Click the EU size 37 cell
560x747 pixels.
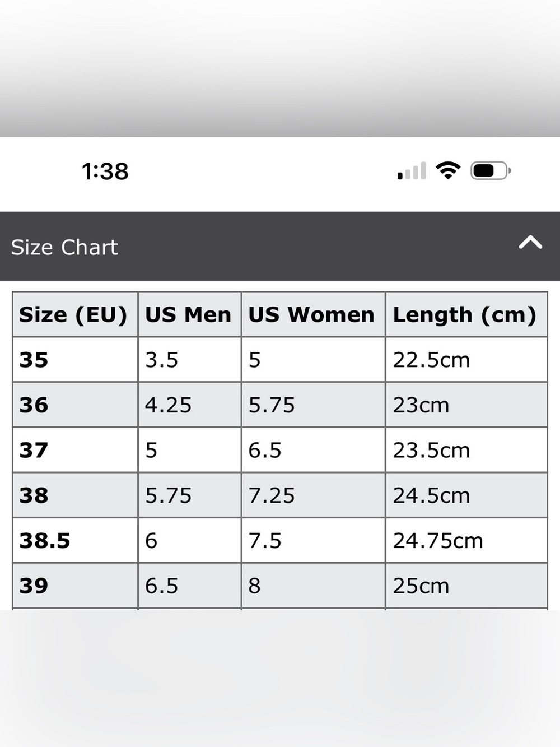point(75,450)
